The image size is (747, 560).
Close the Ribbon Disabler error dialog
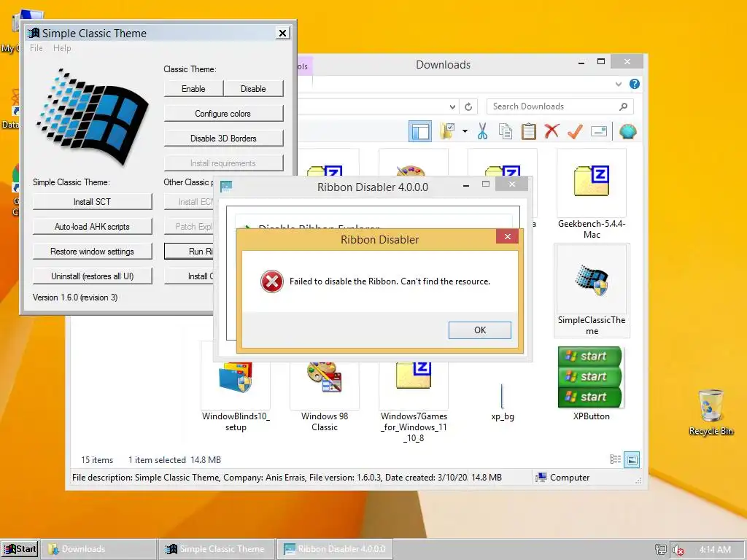(x=508, y=237)
